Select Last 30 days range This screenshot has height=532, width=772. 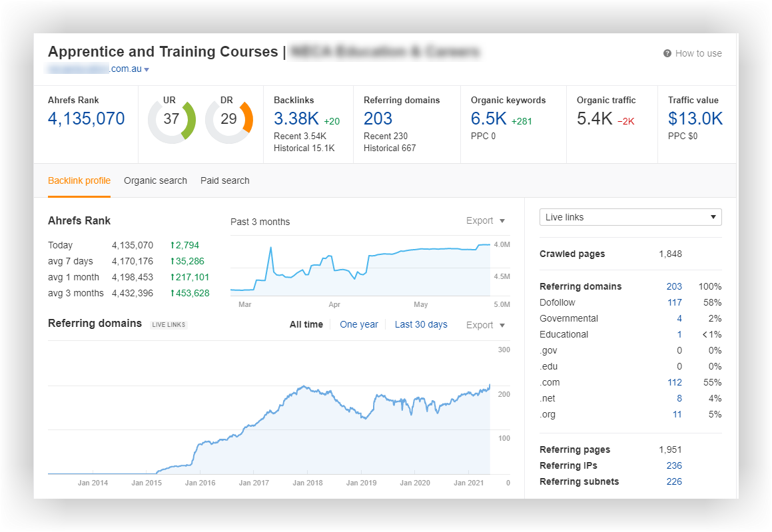[x=420, y=324]
